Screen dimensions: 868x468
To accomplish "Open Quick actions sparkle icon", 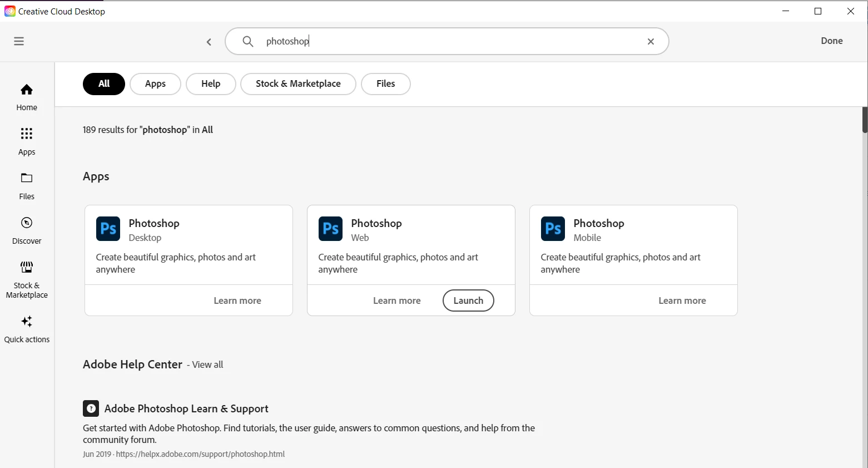I will (27, 329).
